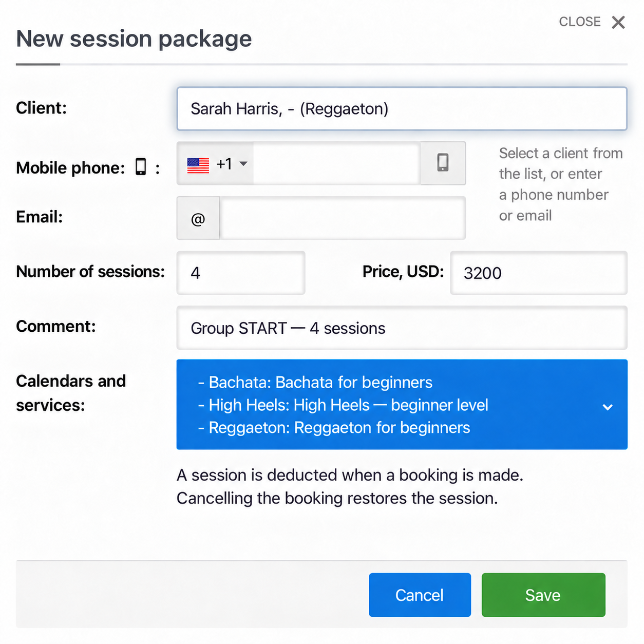The width and height of the screenshot is (644, 644).
Task: Select 'Reggaeton: Reggaeton for beginners' entry
Action: click(x=334, y=427)
